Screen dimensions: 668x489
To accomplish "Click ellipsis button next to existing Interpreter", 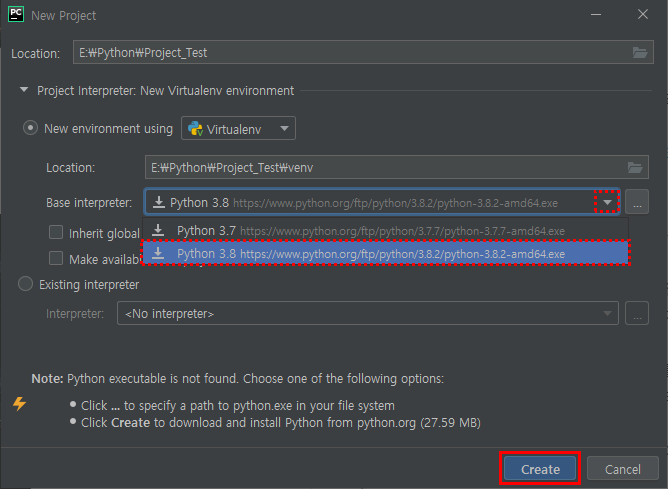I will [637, 314].
